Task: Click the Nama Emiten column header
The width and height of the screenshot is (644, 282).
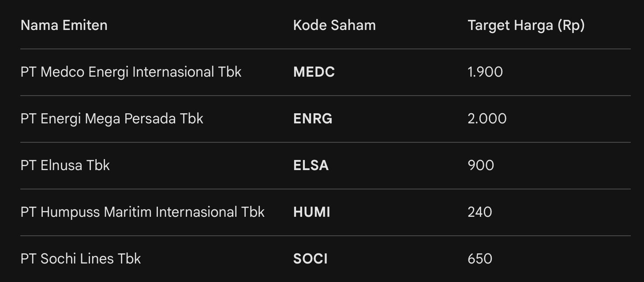Action: tap(64, 26)
